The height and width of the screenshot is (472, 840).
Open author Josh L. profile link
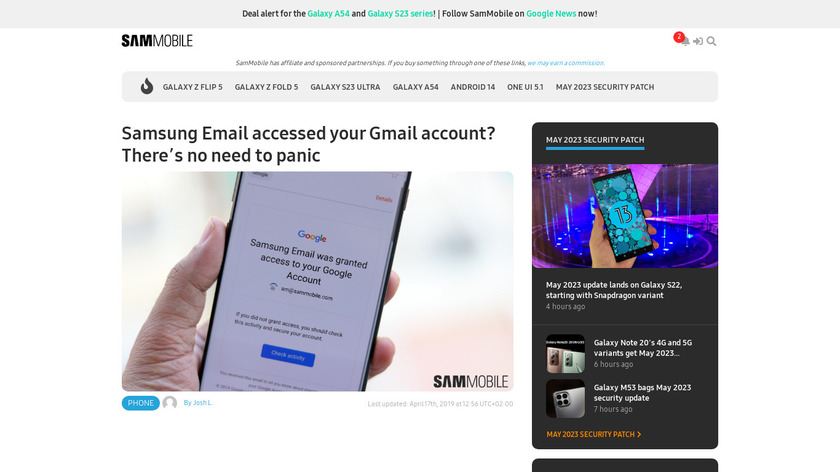click(198, 403)
